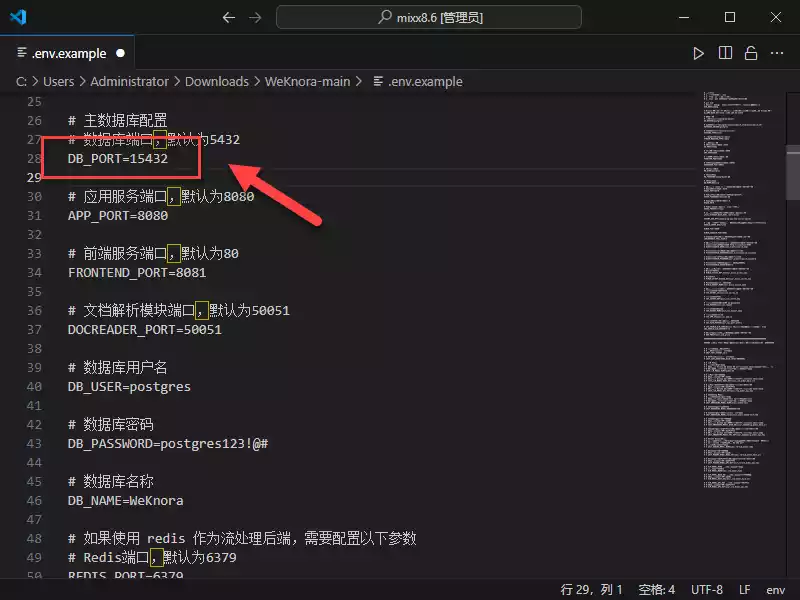This screenshot has height=600, width=800.
Task: Click the editor lock icon
Action: (x=750, y=53)
